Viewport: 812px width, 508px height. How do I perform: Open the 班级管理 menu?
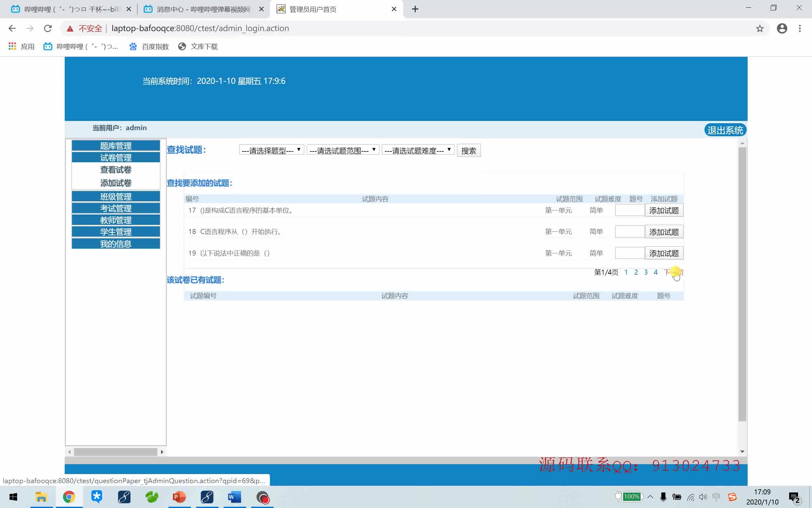(116, 197)
